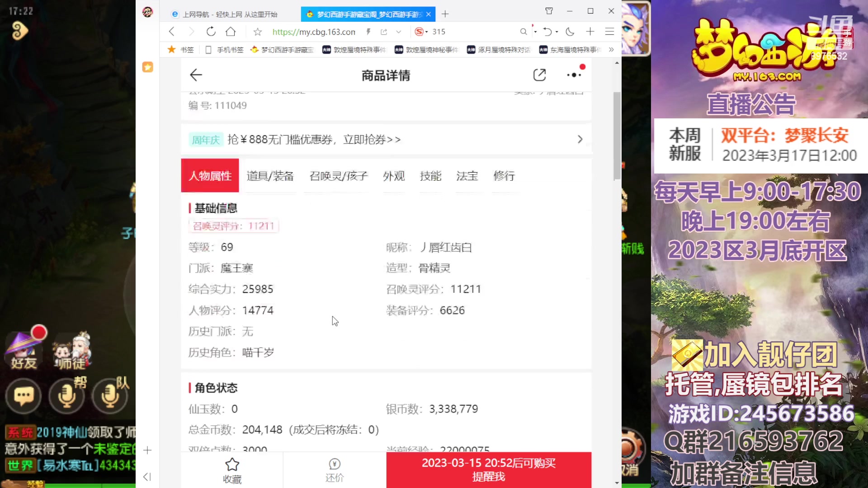The height and width of the screenshot is (488, 868).
Task: Click 收藏 star button
Action: click(x=232, y=470)
